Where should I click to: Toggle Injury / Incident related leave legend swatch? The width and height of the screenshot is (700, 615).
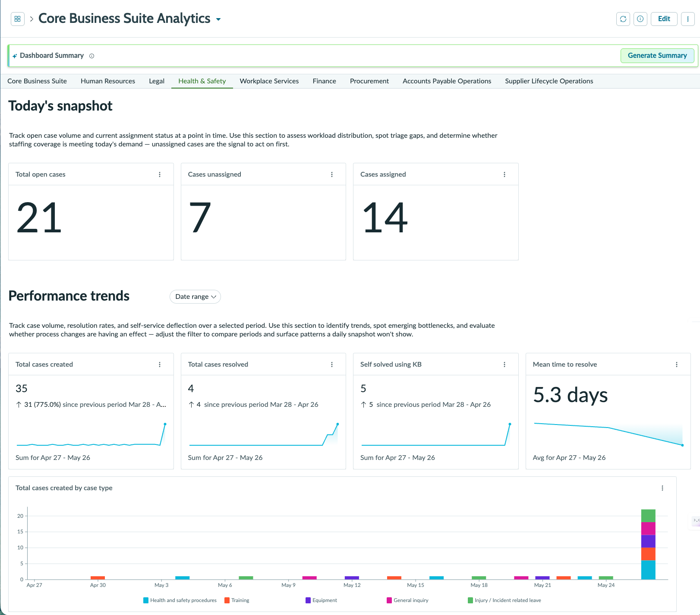click(x=470, y=600)
